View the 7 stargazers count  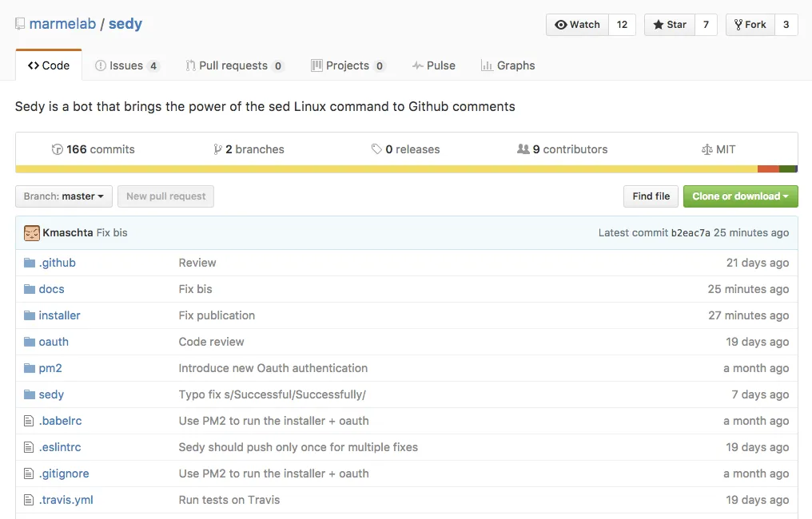point(706,24)
